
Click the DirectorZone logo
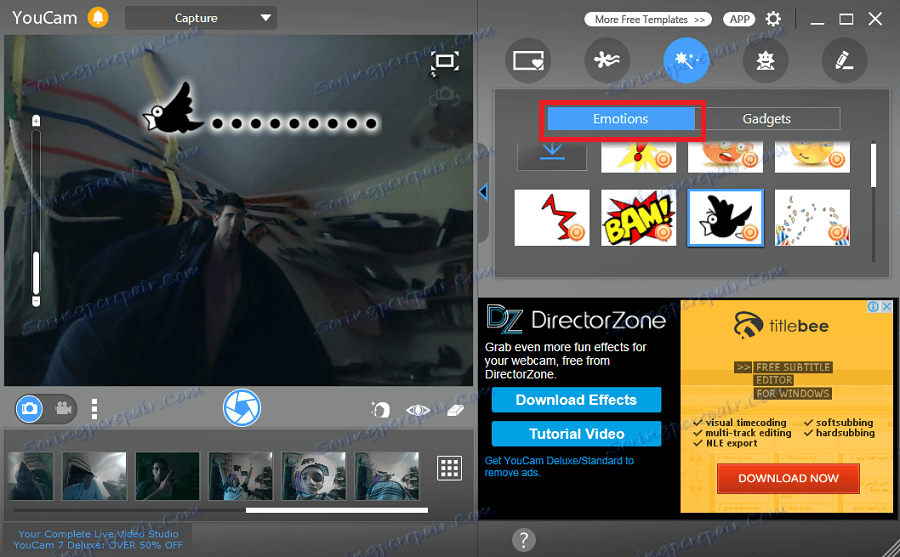coord(576,319)
